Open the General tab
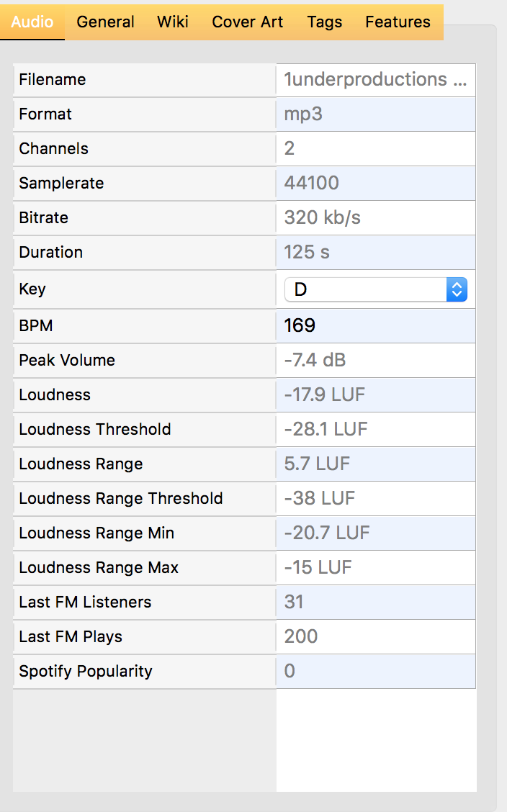This screenshot has height=812, width=507. coord(105,22)
